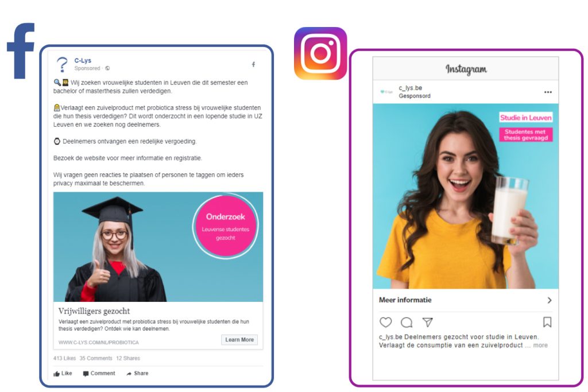The image size is (588, 392).
Task: Open the three-dot menu on c_lys.be post
Action: tap(548, 92)
